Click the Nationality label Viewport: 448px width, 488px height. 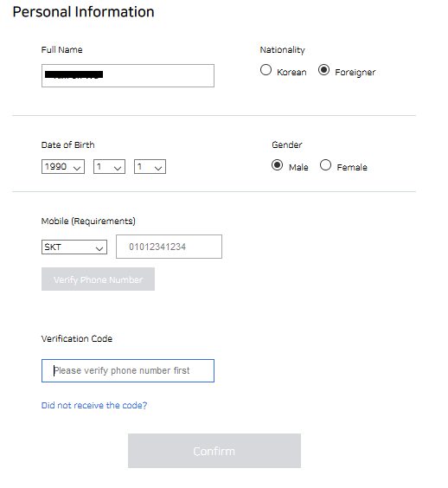tap(283, 50)
